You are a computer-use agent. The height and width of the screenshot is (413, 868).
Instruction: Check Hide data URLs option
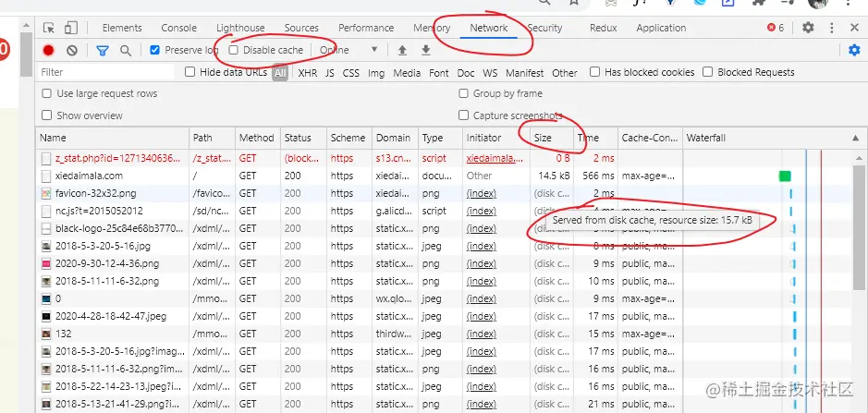[189, 72]
